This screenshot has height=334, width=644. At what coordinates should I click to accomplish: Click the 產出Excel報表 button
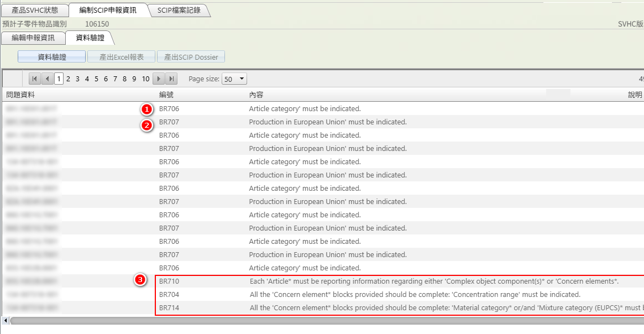(121, 57)
